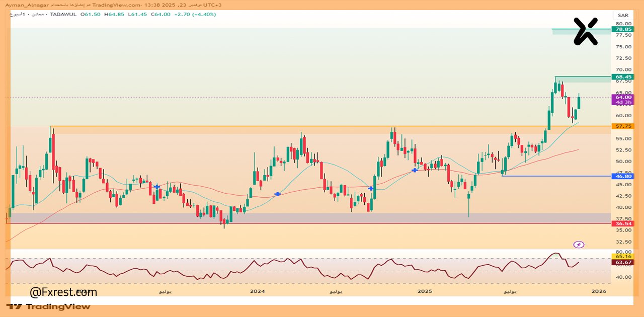
Task: Click the blue 46.80 support label
Action: pos(622,177)
